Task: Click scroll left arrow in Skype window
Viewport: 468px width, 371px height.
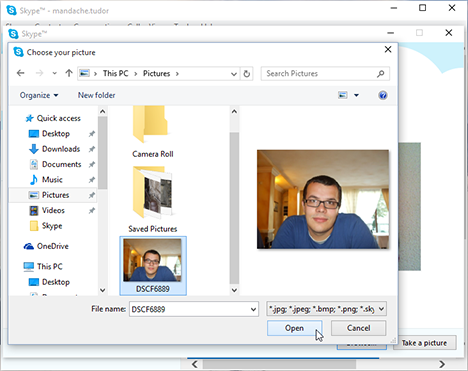Action: click(195, 364)
